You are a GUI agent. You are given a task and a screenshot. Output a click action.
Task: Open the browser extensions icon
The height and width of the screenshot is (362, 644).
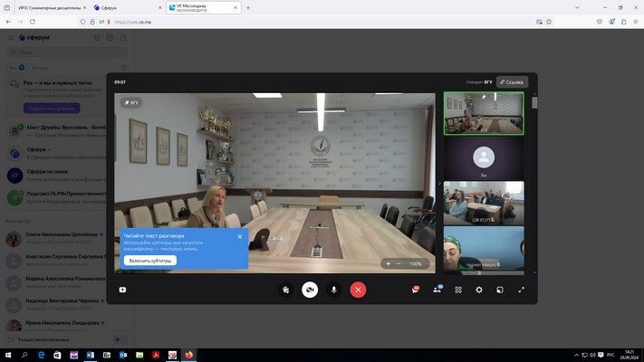pyautogui.click(x=623, y=22)
